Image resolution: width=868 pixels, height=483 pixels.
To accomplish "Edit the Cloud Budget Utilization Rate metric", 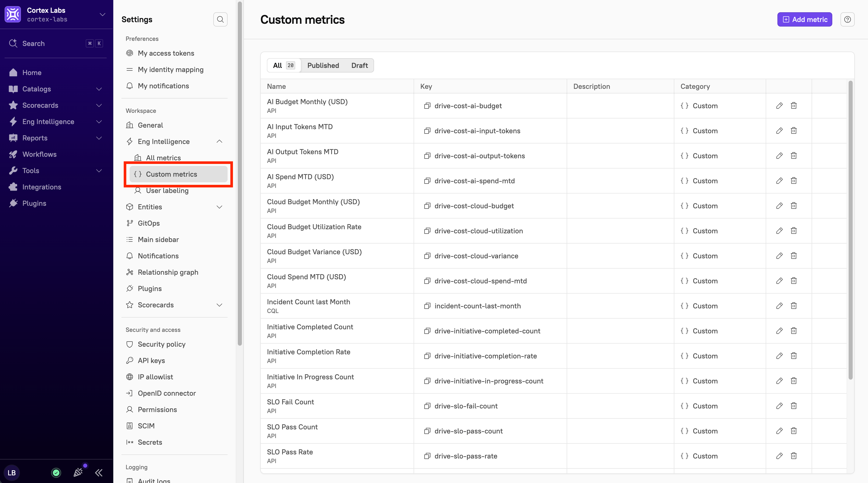I will [779, 231].
